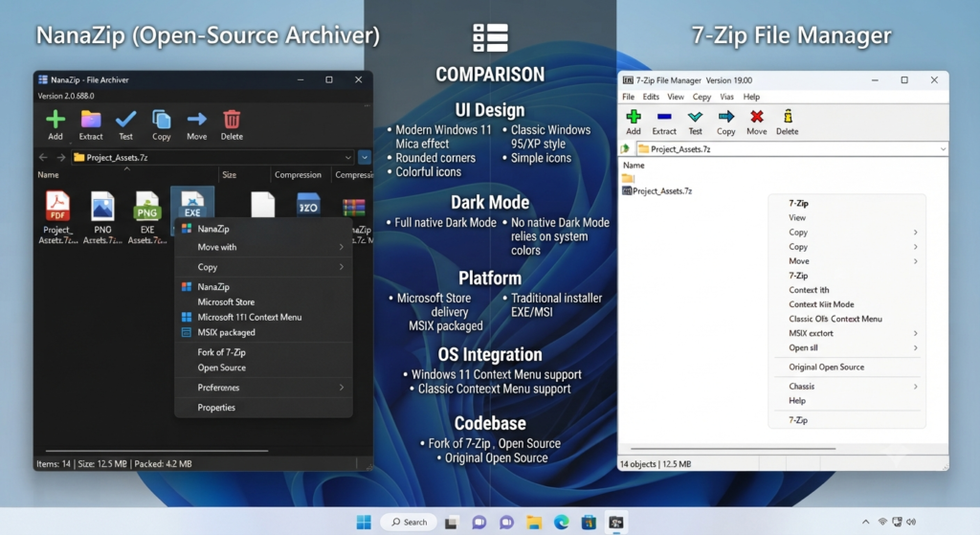The image size is (980, 535).
Task: Sort by the Name column in NanaZip
Action: pyautogui.click(x=48, y=175)
